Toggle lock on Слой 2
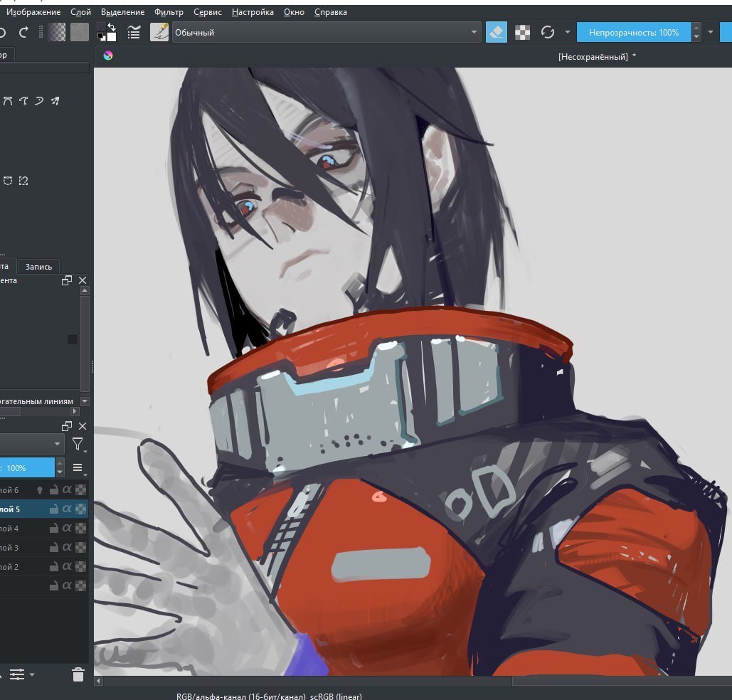The width and height of the screenshot is (732, 700). pos(53,566)
